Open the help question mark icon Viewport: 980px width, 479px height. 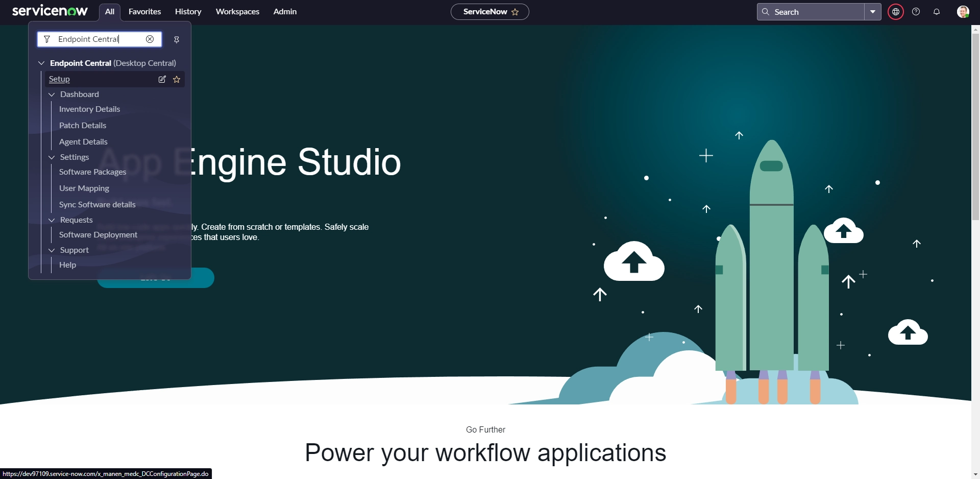tap(916, 12)
